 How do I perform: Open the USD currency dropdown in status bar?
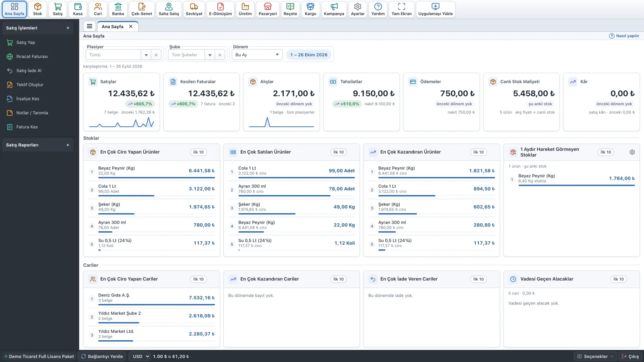(x=140, y=356)
